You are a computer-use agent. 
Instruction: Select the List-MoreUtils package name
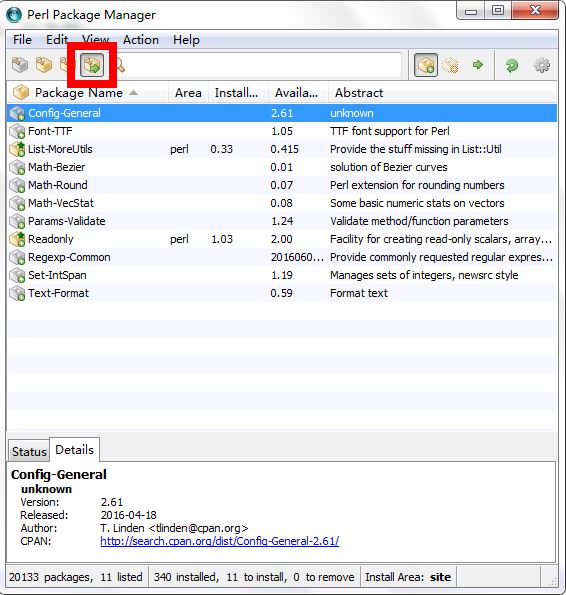pos(60,149)
